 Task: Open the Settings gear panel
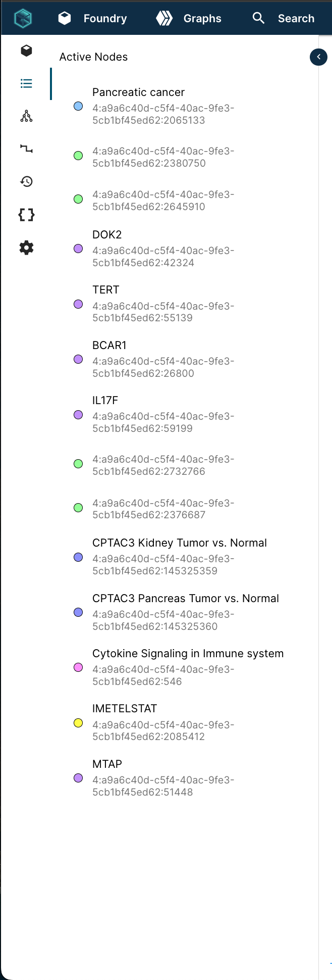click(x=26, y=248)
